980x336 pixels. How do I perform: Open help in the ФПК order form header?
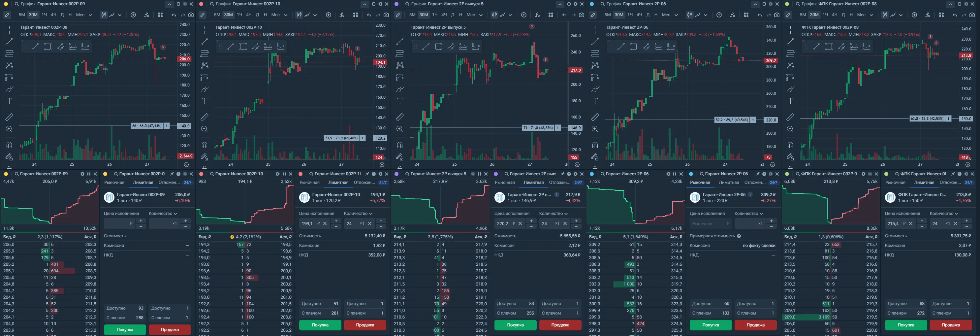960,174
